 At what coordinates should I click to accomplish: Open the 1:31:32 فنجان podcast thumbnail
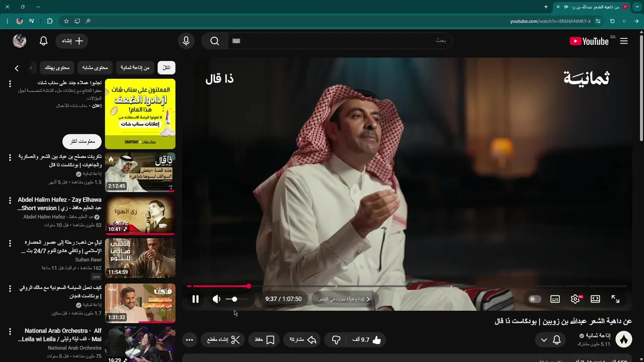tap(140, 303)
